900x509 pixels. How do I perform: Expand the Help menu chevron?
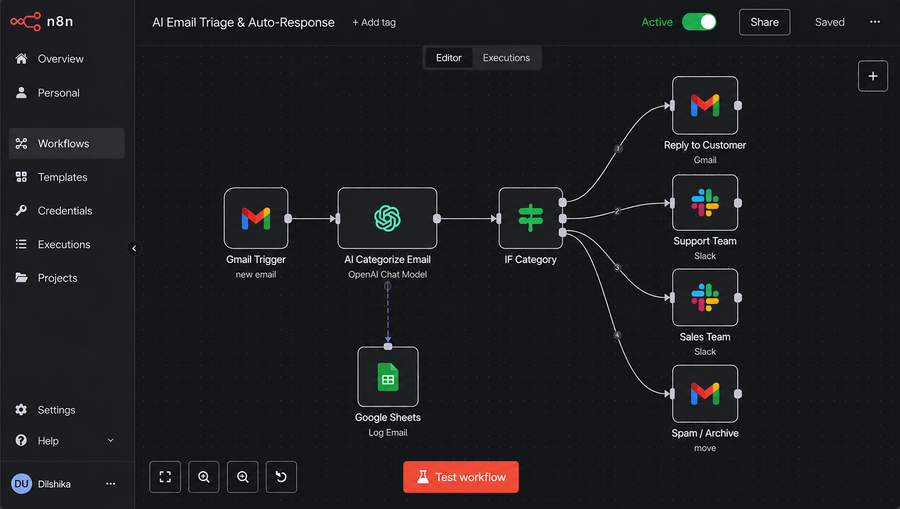coord(111,440)
